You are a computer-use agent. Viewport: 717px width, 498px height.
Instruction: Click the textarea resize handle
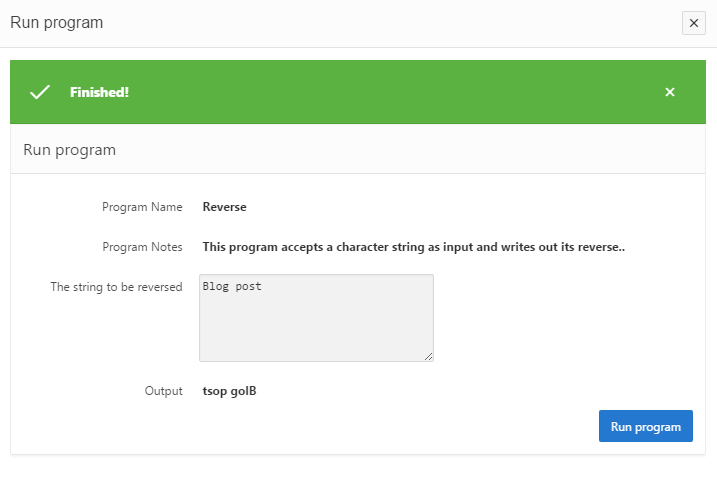(x=428, y=356)
